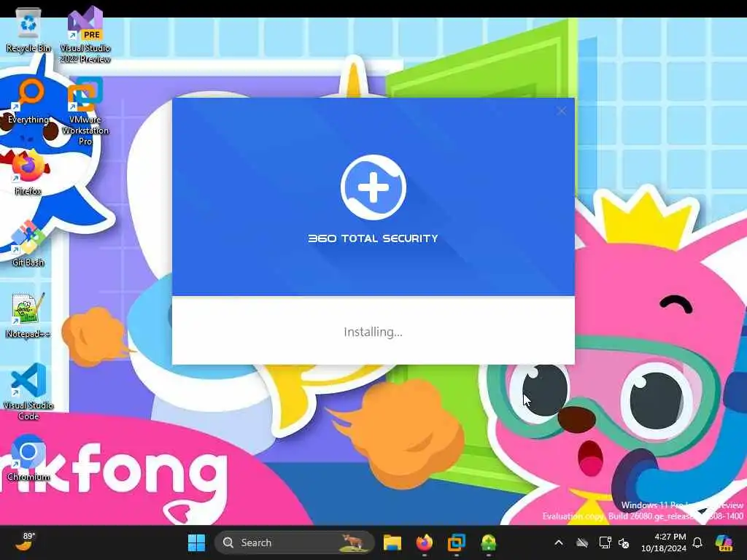
Task: Launch Firefox from the desktop
Action: click(28, 172)
